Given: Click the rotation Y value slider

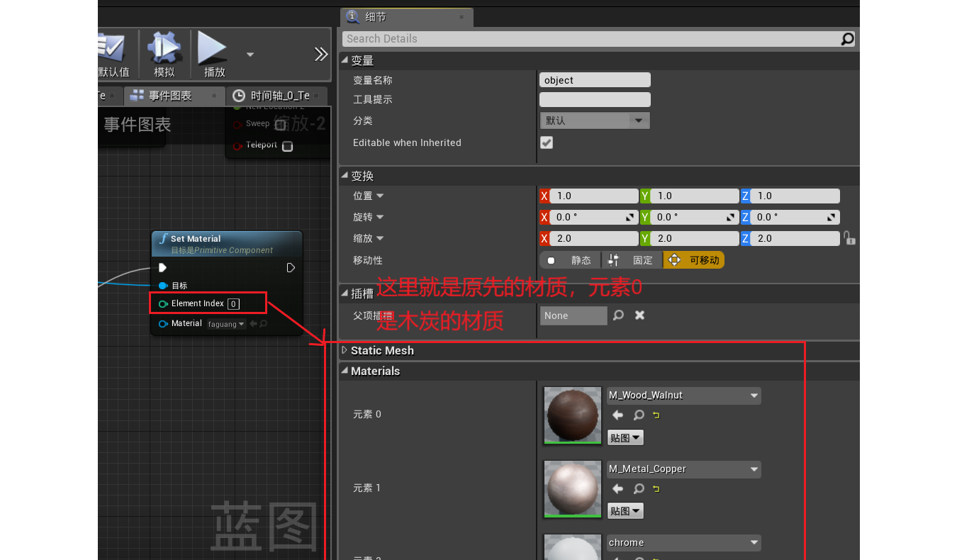Looking at the screenshot, I should pos(695,217).
